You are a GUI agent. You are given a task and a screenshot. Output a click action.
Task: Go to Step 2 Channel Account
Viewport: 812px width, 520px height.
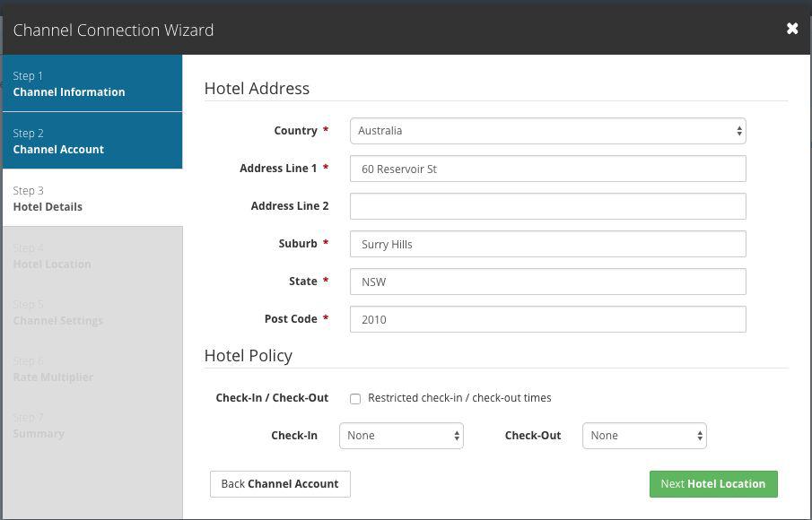click(x=92, y=141)
